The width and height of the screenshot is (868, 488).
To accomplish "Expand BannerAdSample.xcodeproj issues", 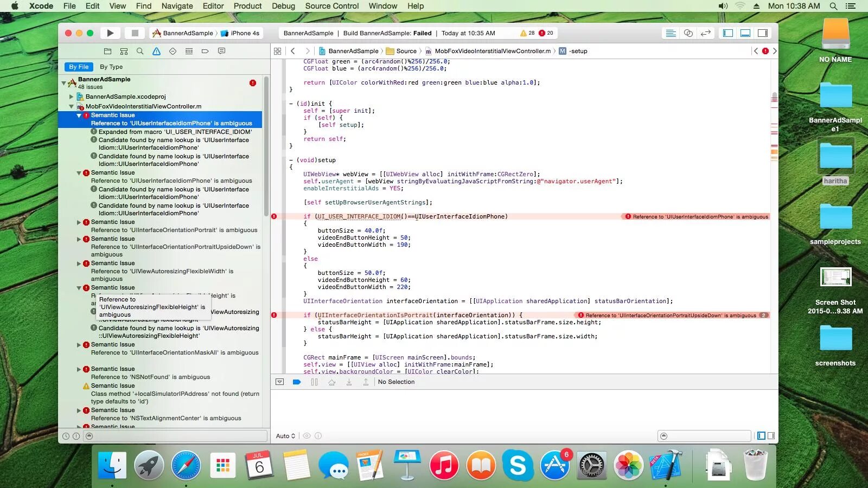I will tap(71, 97).
